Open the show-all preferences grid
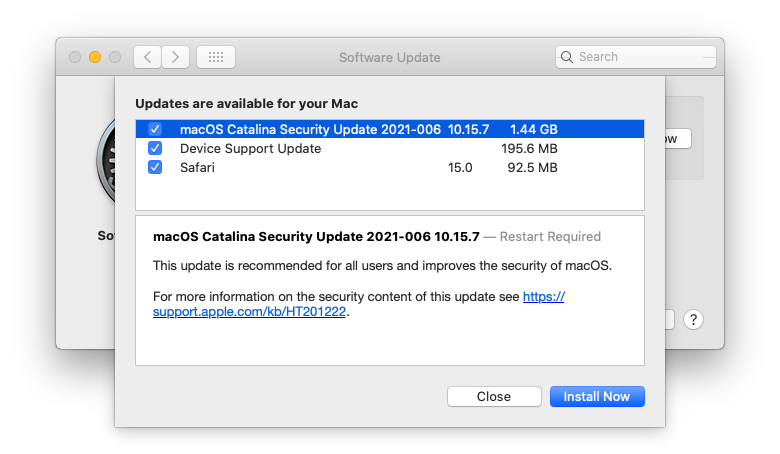 [216, 57]
